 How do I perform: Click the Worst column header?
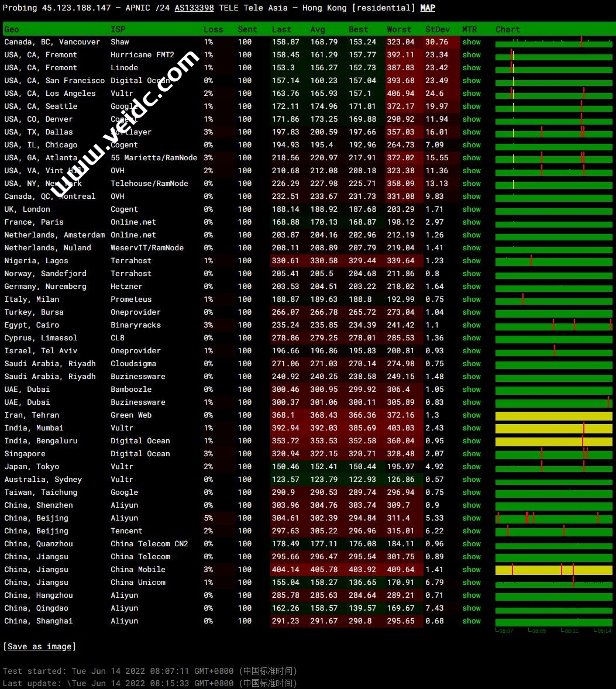(x=399, y=29)
